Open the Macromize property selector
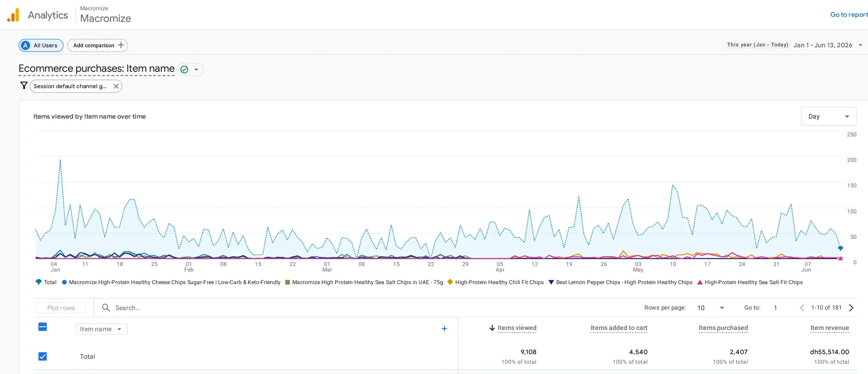The height and width of the screenshot is (374, 868). pyautogui.click(x=106, y=15)
